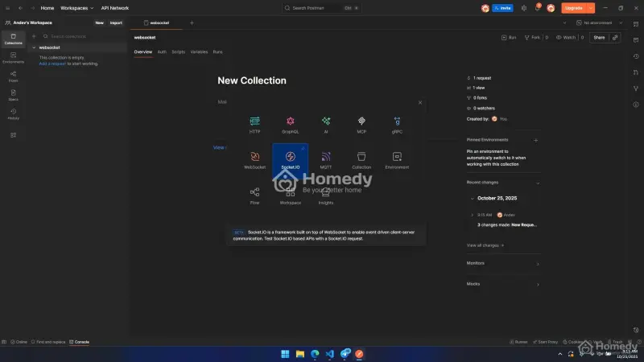This screenshot has height=362, width=644.
Task: Expand the Mocks section
Action: coord(538,285)
